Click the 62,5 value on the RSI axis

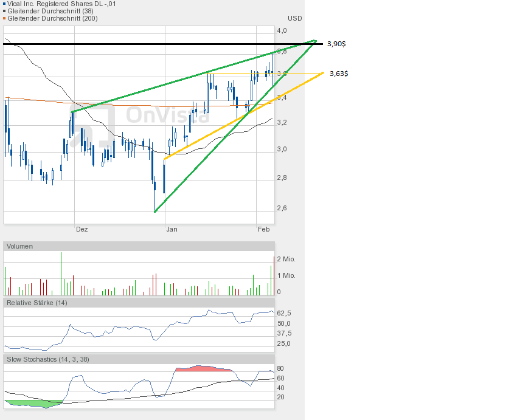click(284, 313)
